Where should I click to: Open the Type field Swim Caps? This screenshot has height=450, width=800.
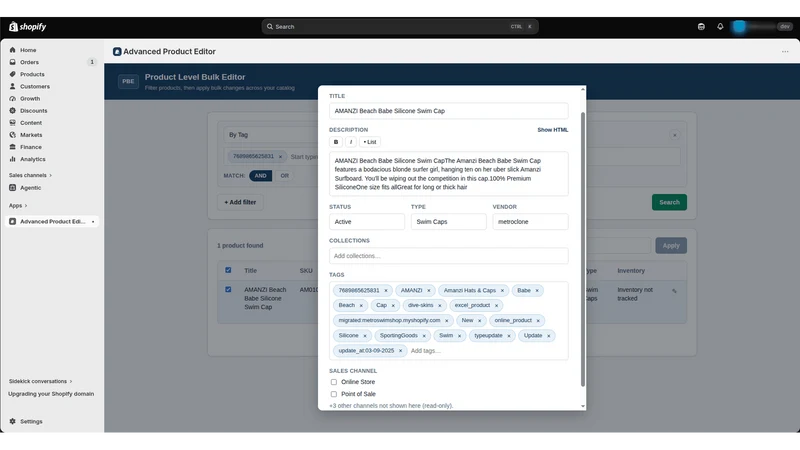[x=448, y=222]
